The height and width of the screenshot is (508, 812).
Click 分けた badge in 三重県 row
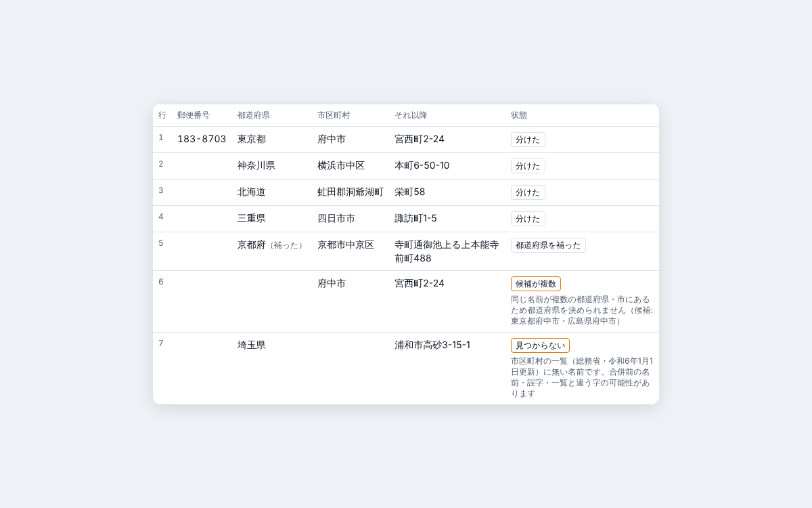528,219
